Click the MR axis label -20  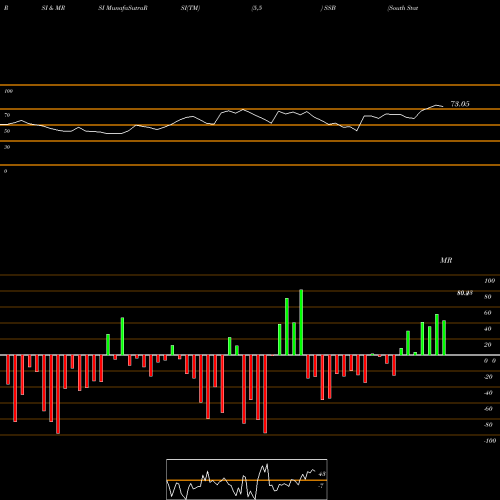coord(488,377)
